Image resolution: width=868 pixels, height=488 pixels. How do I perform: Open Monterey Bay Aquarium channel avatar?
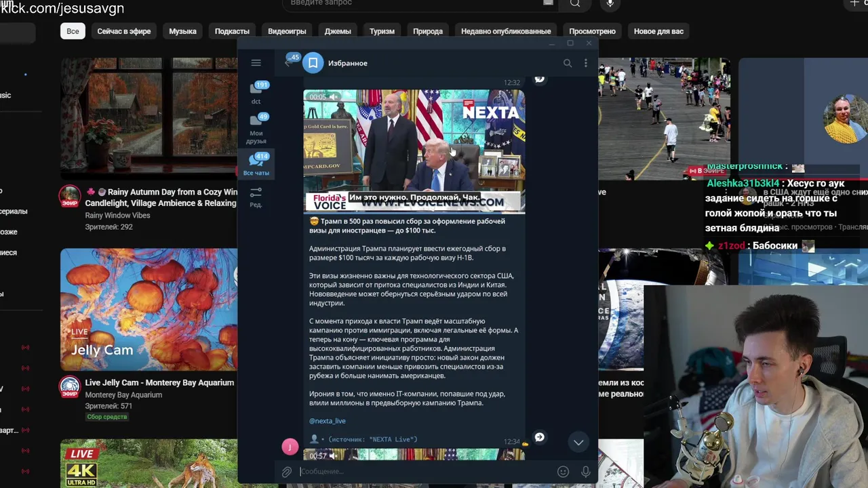point(69,387)
